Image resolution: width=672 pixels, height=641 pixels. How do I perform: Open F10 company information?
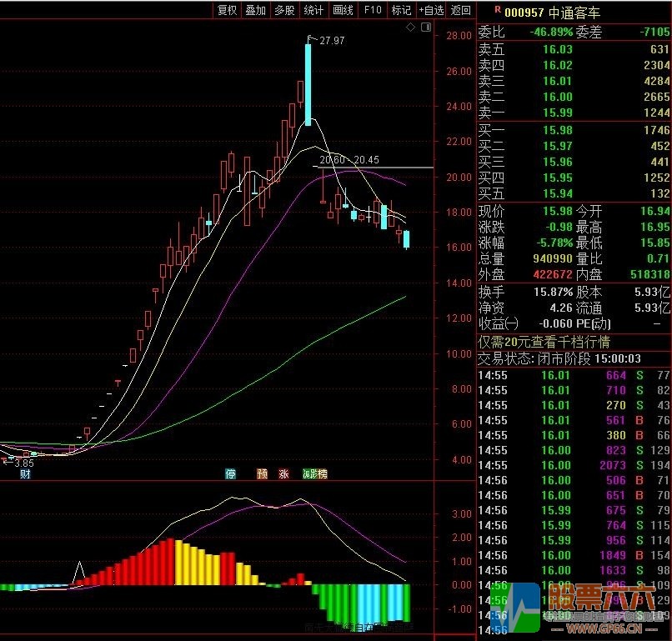tap(373, 10)
